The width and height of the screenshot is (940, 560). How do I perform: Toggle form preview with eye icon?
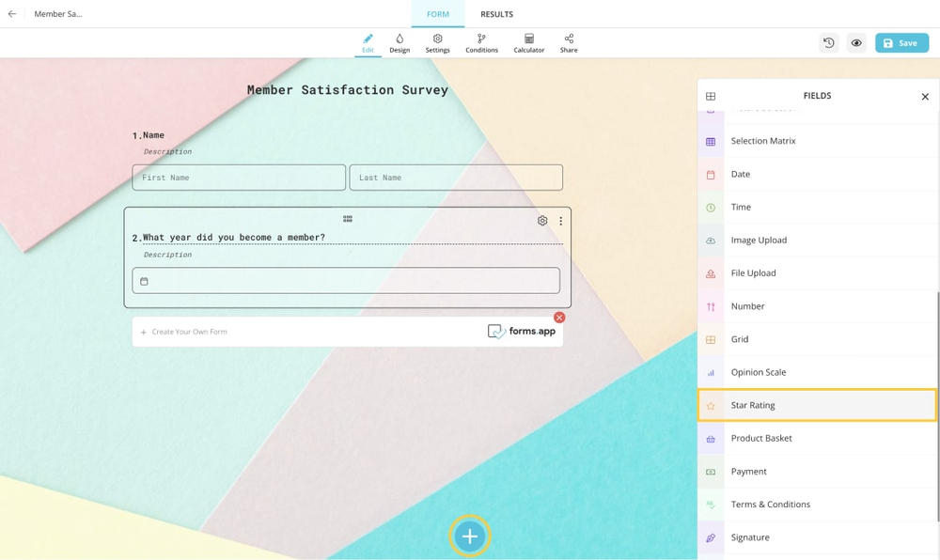(856, 43)
